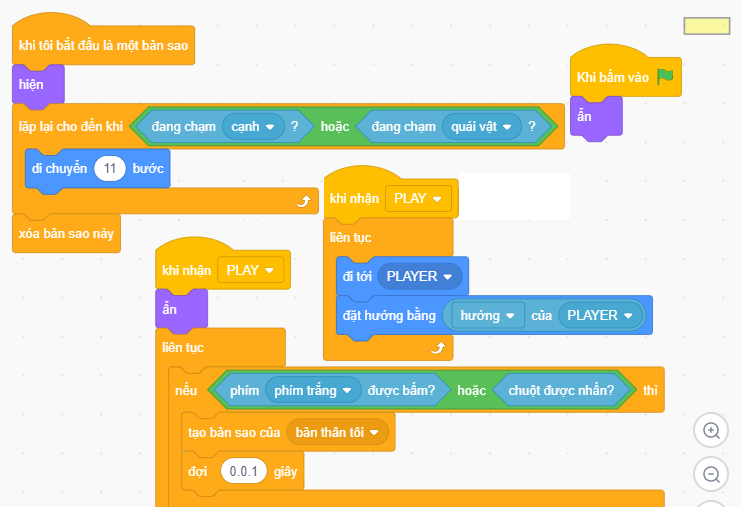The width and height of the screenshot is (742, 507).
Task: Click the wait time field showing 0.0.1
Action: point(243,470)
